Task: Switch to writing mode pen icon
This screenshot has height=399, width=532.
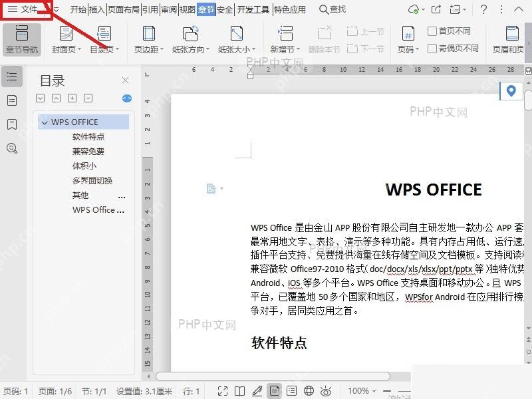Action: [x=257, y=391]
